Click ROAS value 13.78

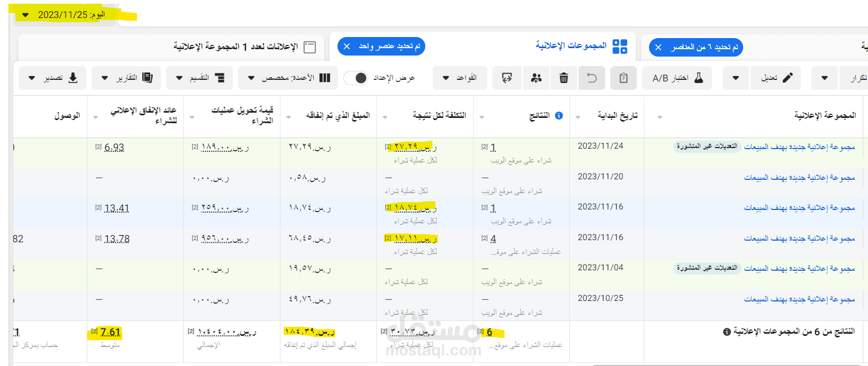click(x=117, y=239)
